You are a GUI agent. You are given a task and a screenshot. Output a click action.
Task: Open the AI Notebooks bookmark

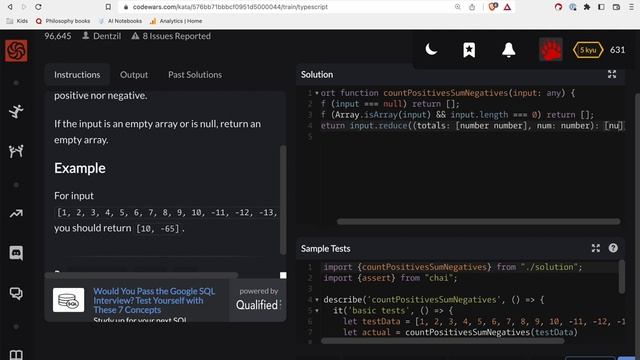[x=120, y=21]
